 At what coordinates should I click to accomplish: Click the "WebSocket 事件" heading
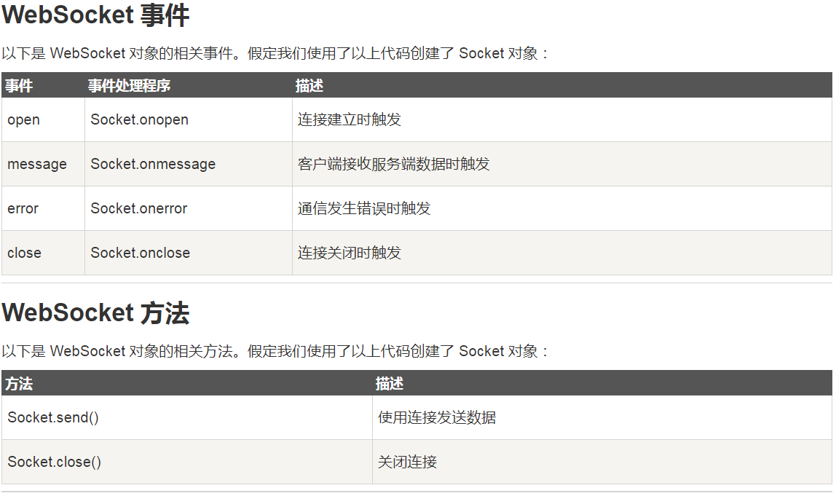(x=95, y=15)
